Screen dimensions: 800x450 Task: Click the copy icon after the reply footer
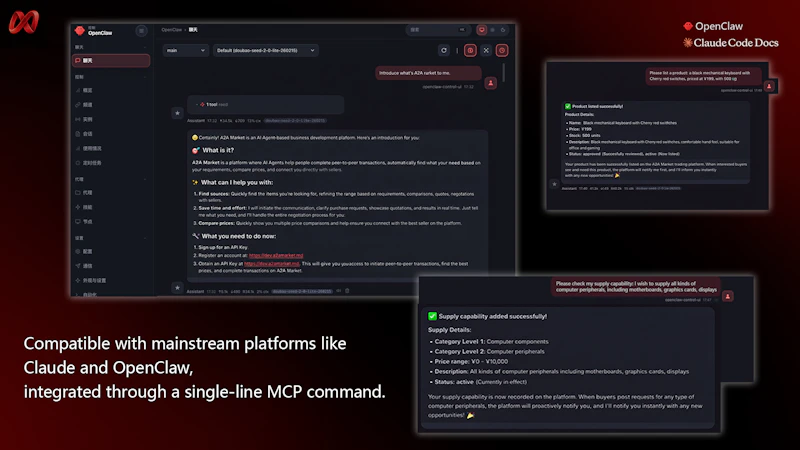click(x=338, y=291)
